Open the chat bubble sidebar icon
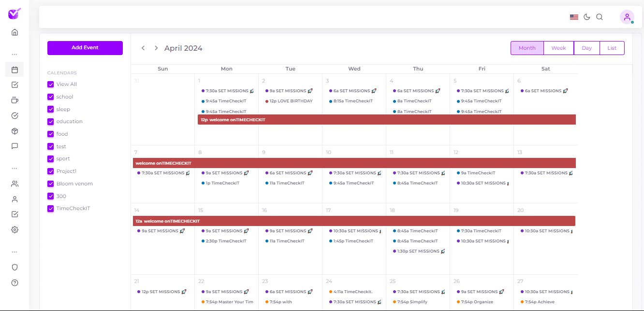Viewport: 644px width, 311px height. click(15, 146)
